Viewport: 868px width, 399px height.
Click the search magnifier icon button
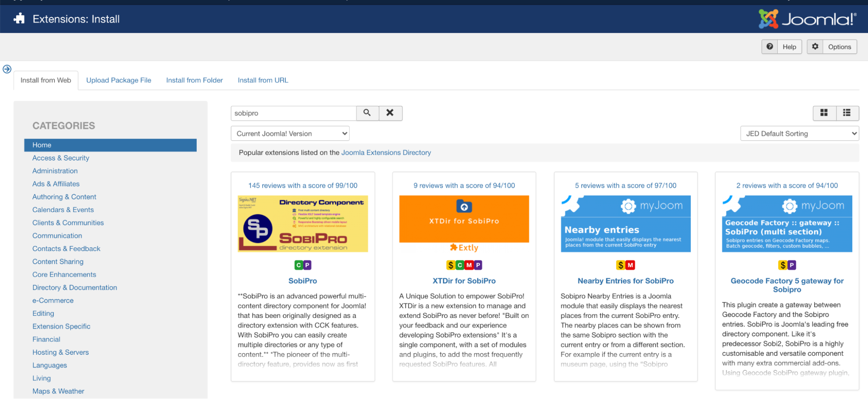(367, 113)
